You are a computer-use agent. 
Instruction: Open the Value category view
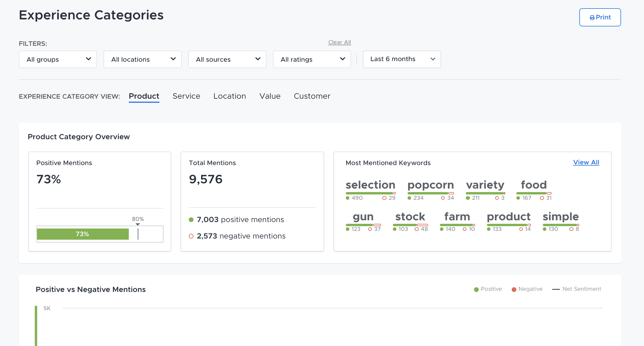[x=270, y=96]
